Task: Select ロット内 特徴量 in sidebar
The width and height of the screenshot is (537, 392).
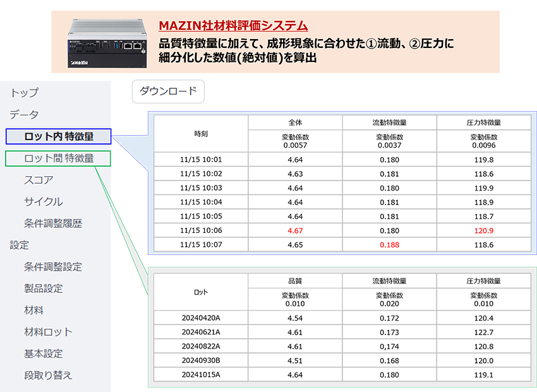Action: (x=58, y=136)
